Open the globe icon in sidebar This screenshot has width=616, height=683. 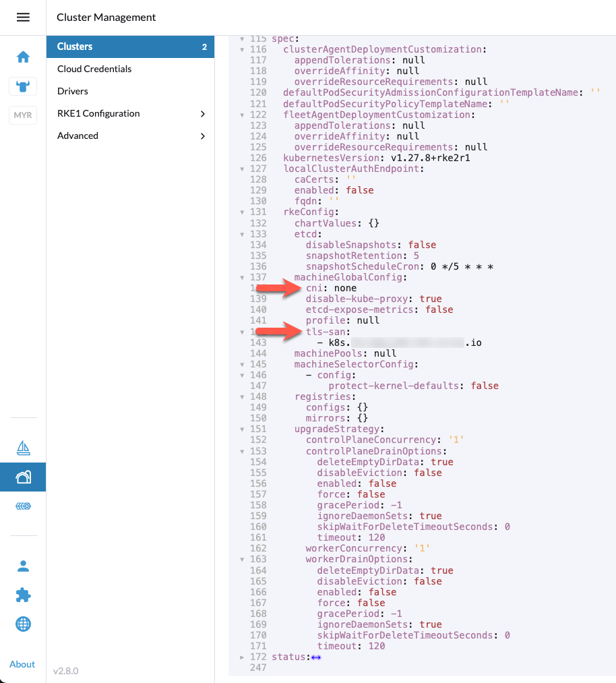tap(23, 624)
